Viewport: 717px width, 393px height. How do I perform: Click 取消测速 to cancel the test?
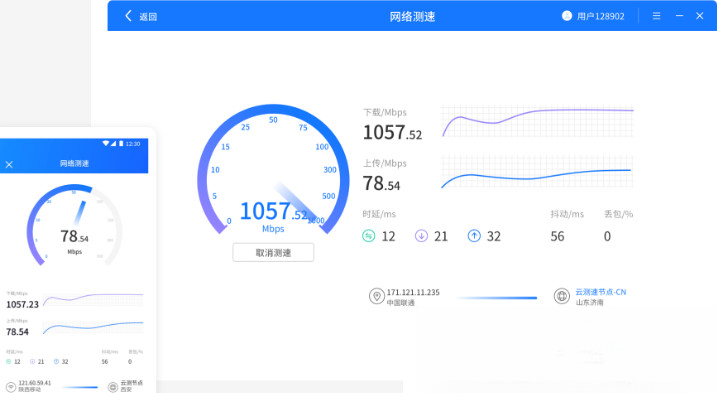pyautogui.click(x=273, y=253)
